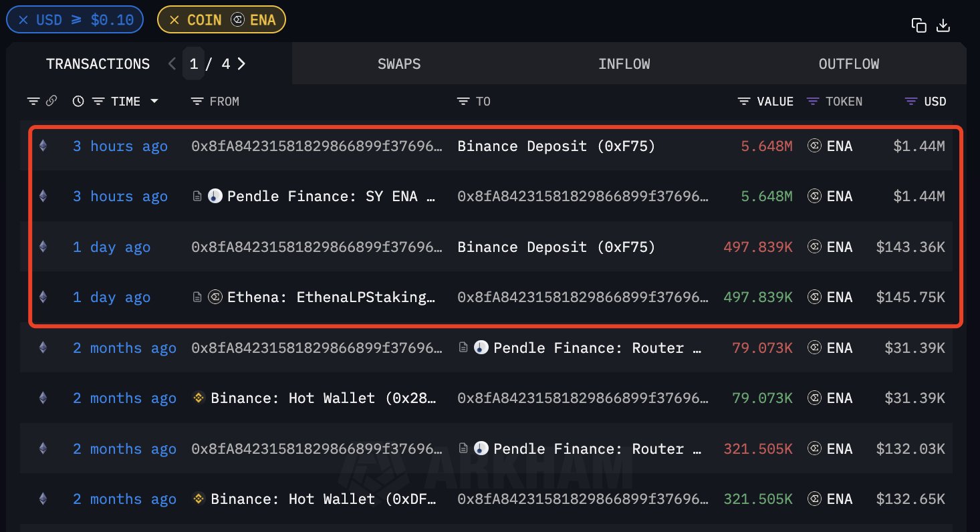Click Ethereum icon in 5.648M Binance Deposit row

43,146
